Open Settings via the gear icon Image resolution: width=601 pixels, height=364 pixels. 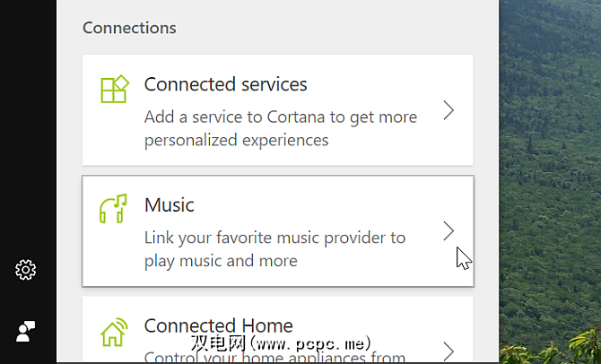pos(26,269)
